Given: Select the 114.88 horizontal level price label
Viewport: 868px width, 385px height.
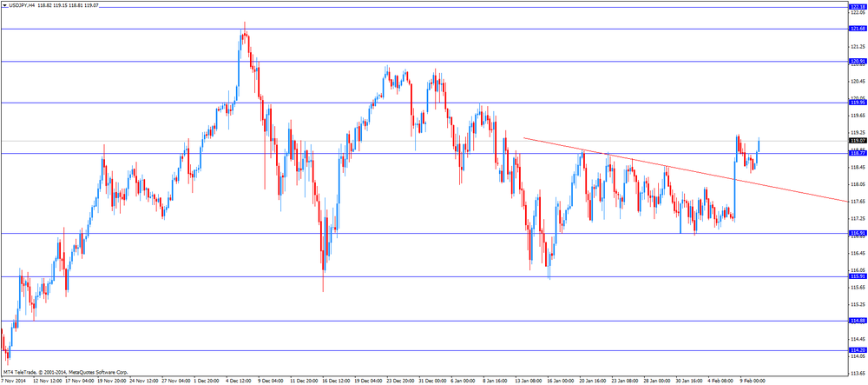Looking at the screenshot, I should coord(857,321).
